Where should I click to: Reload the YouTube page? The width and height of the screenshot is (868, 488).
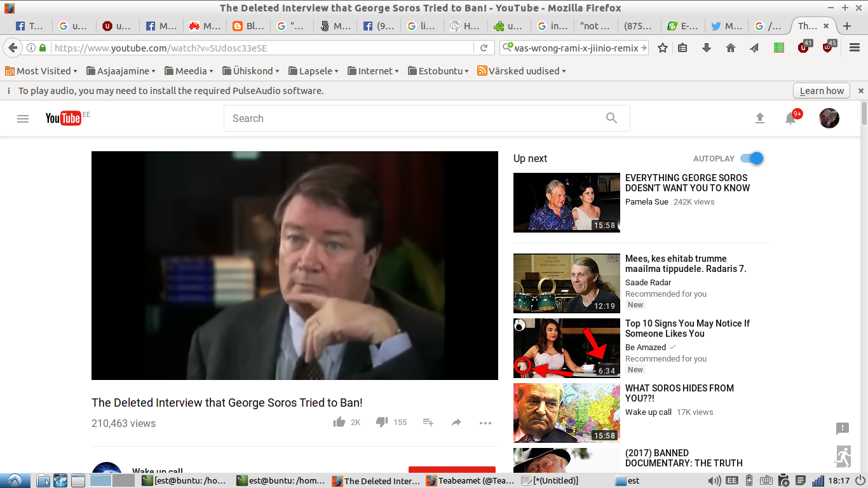(x=484, y=48)
